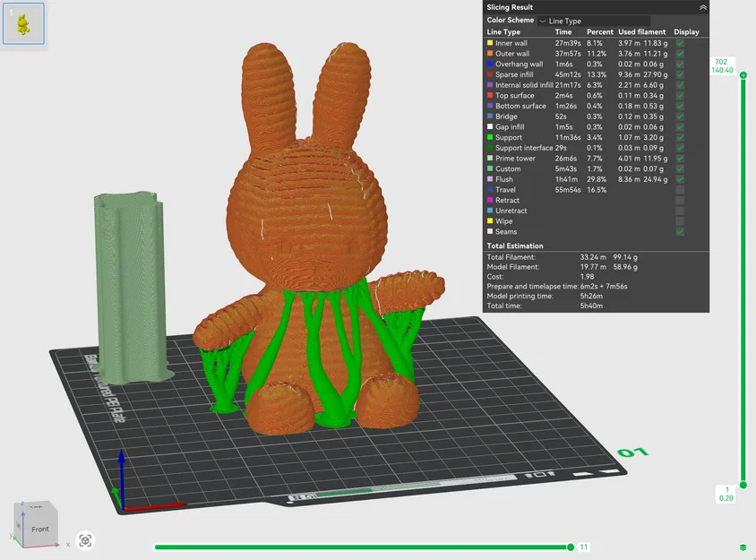Click the top handle of the vertical layer slider
Image resolution: width=756 pixels, height=560 pixels.
[743, 75]
